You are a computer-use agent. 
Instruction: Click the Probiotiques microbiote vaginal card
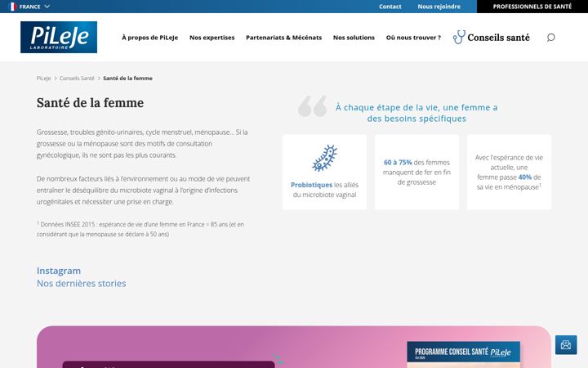coord(325,172)
